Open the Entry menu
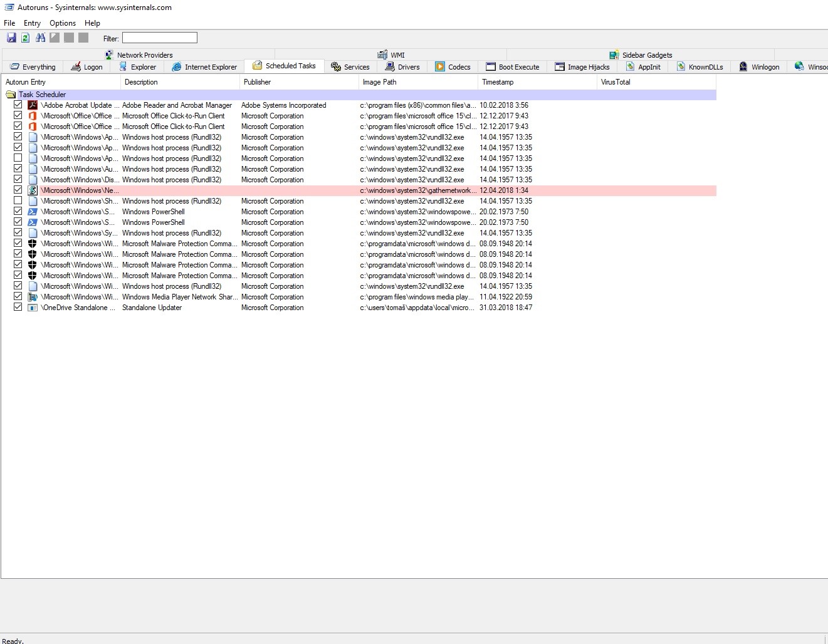This screenshot has width=828, height=644. (32, 23)
